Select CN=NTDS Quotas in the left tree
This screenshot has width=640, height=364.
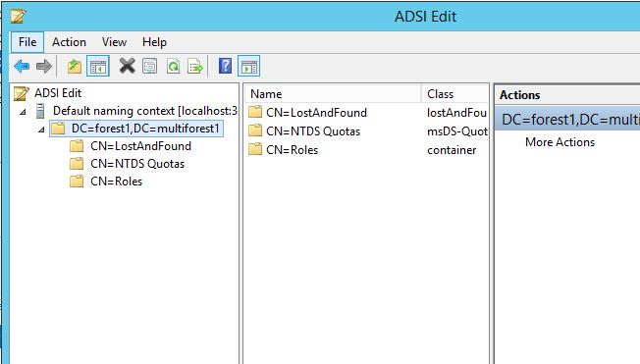pos(137,164)
